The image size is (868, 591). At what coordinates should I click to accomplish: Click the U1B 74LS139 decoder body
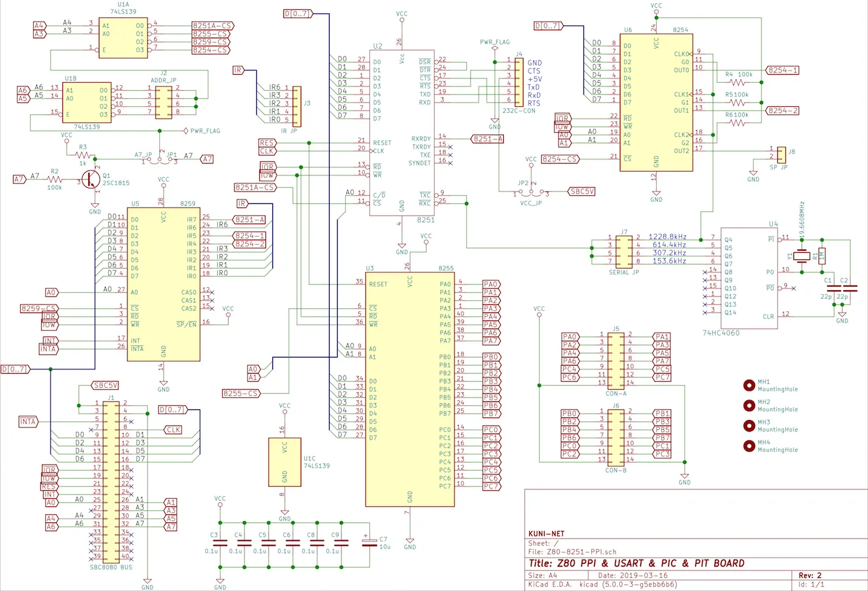click(87, 103)
